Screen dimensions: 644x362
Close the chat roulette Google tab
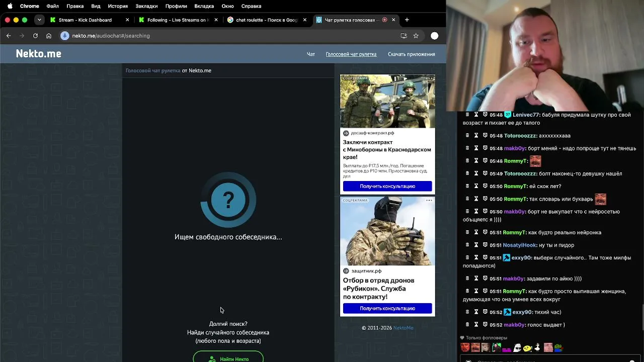click(304, 20)
